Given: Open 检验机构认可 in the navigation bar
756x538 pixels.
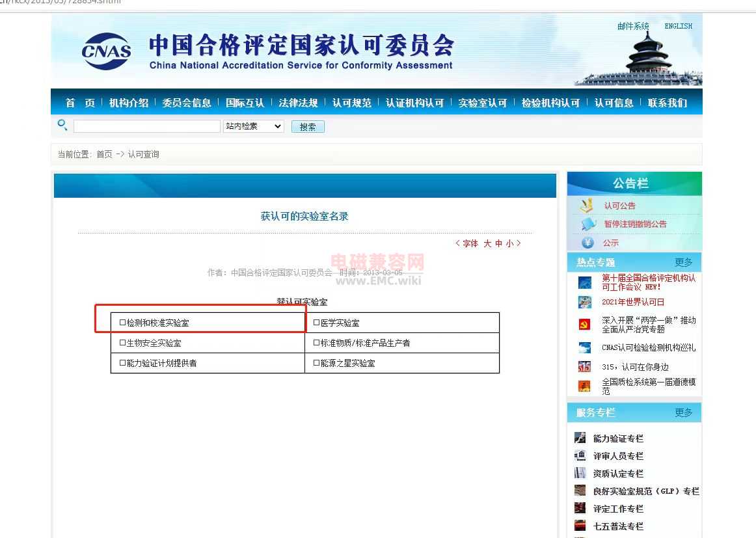Looking at the screenshot, I should tap(550, 103).
